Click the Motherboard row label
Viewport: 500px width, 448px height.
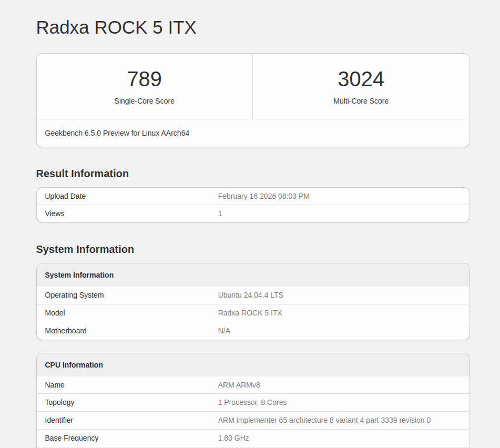pyautogui.click(x=66, y=331)
